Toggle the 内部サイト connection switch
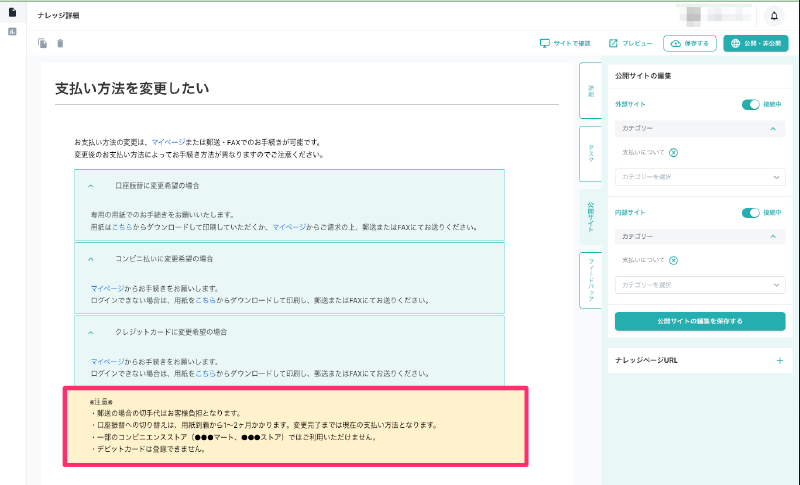 [750, 212]
